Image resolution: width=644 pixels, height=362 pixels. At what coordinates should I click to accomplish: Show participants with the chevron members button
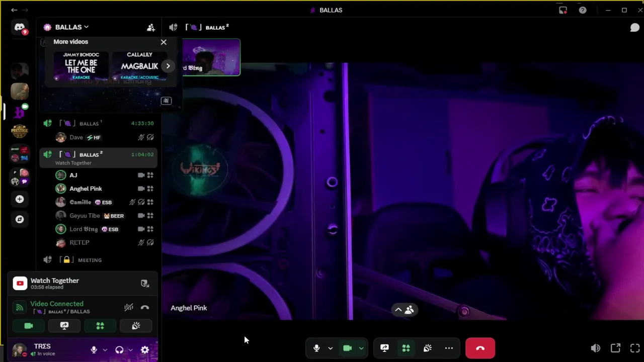[x=404, y=310]
